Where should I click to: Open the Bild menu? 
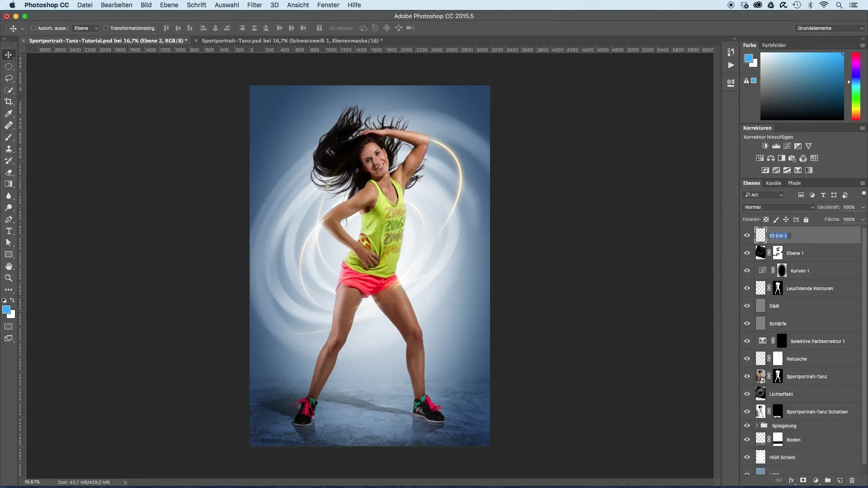[146, 5]
